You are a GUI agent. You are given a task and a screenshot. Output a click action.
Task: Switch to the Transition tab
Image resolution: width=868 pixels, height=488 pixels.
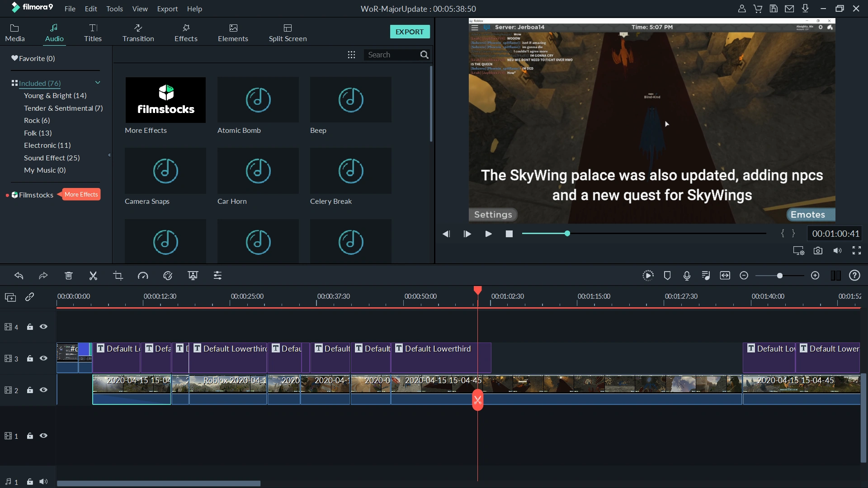[x=138, y=33]
